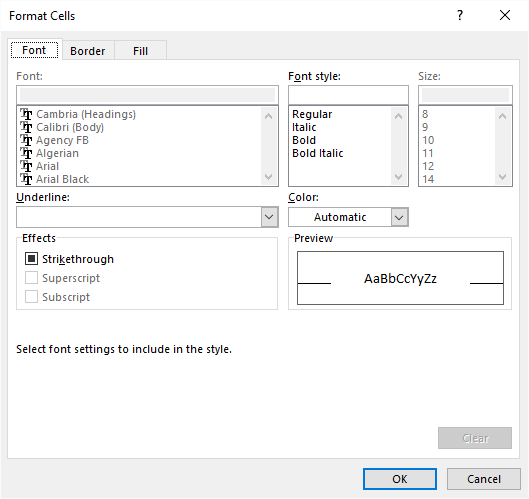Screen dimensions: 529x499
Task: Click the help question mark icon
Action: click(x=460, y=15)
